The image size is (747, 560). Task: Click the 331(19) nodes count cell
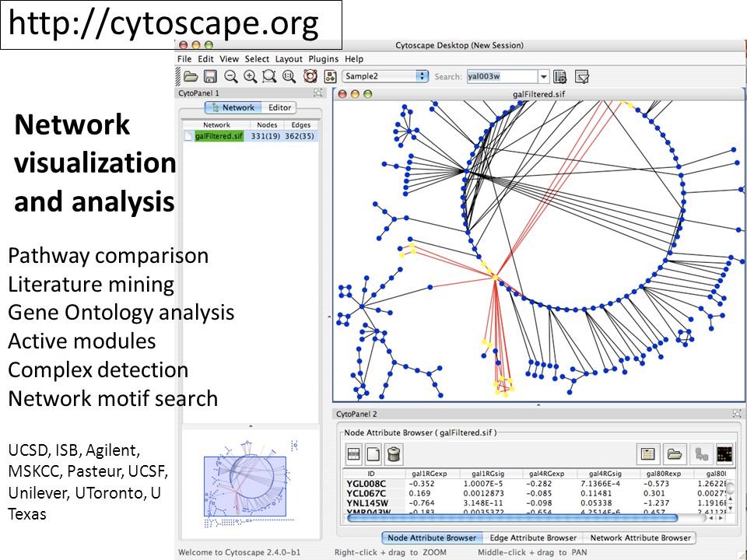pyautogui.click(x=265, y=136)
